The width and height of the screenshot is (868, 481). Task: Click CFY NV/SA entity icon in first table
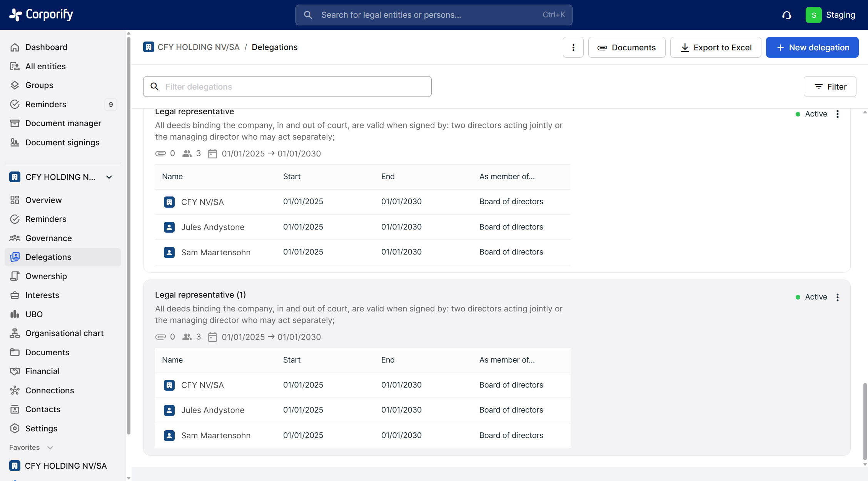(x=169, y=202)
